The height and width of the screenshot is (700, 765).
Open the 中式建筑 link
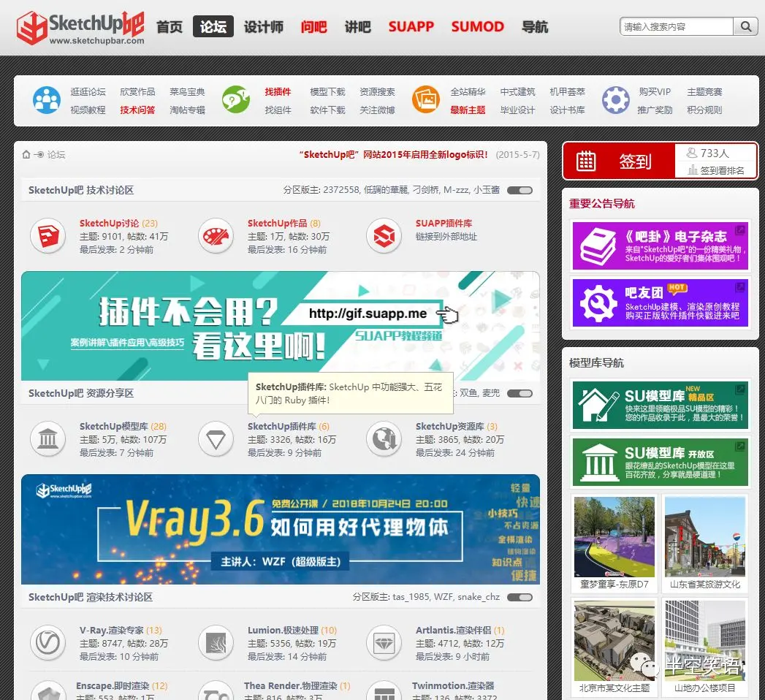[x=517, y=92]
